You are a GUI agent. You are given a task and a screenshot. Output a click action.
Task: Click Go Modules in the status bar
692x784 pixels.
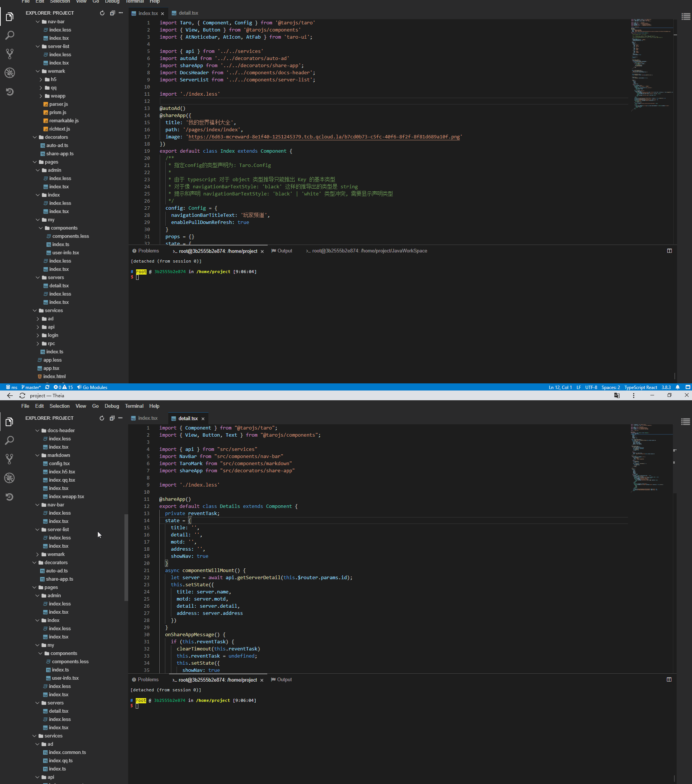(x=91, y=387)
